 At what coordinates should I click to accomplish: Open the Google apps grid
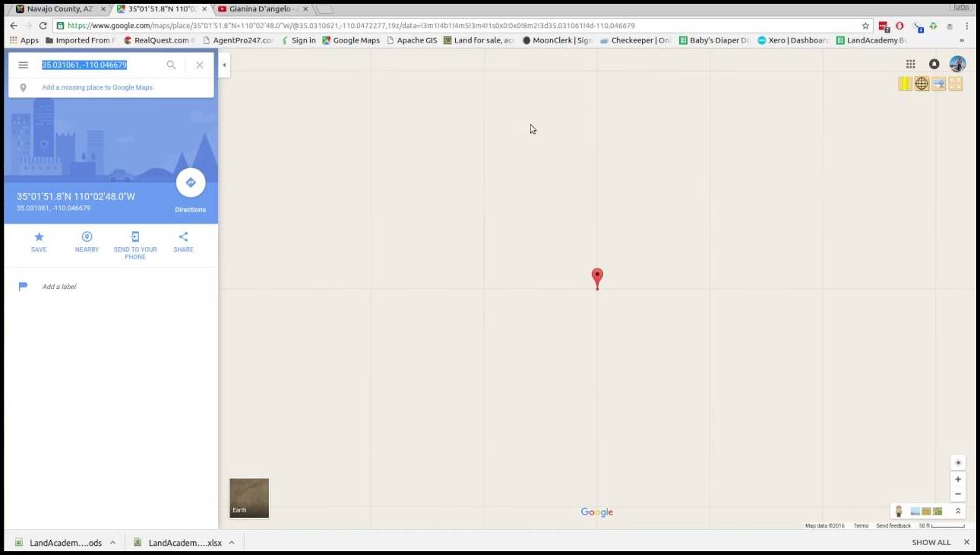910,65
